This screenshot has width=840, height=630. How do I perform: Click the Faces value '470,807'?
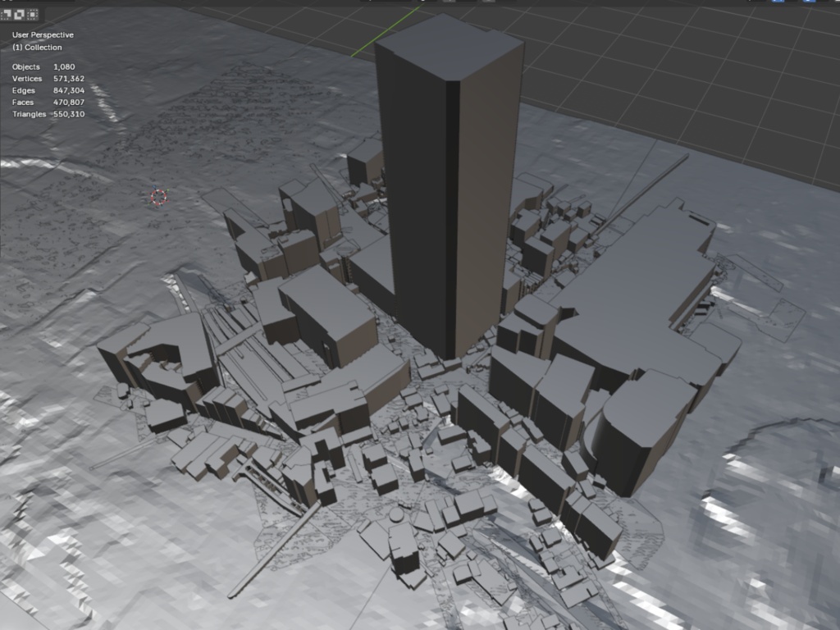point(69,103)
